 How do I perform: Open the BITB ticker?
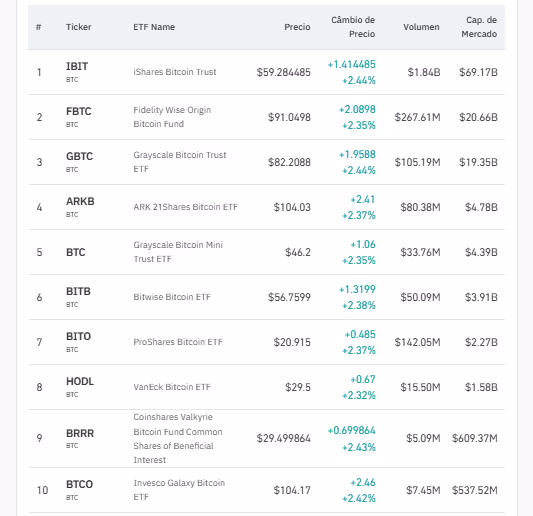78,291
